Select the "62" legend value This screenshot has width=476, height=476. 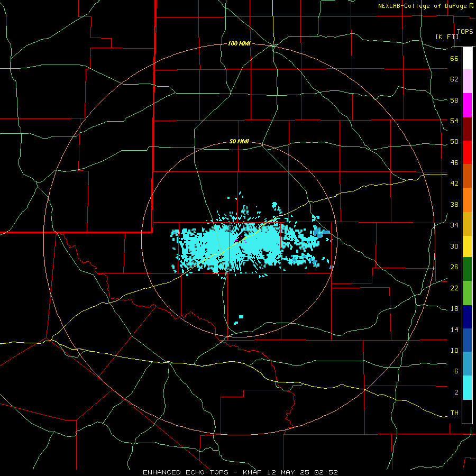pyautogui.click(x=454, y=79)
